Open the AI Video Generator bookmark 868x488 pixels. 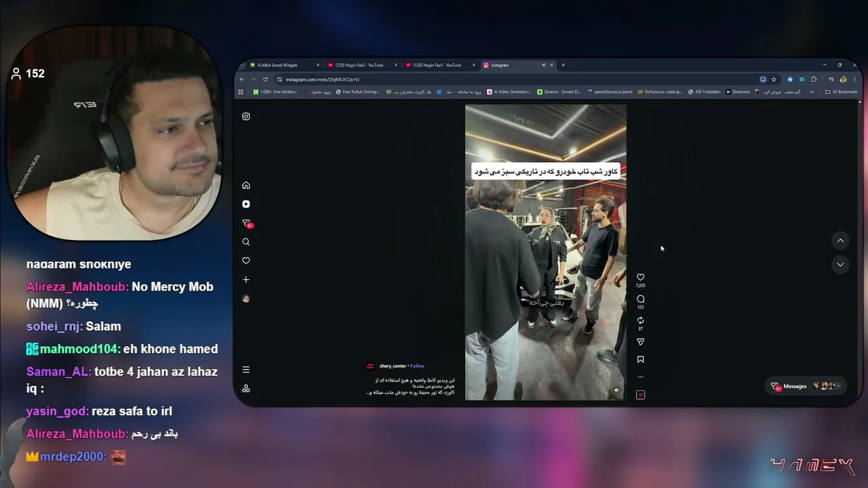509,91
